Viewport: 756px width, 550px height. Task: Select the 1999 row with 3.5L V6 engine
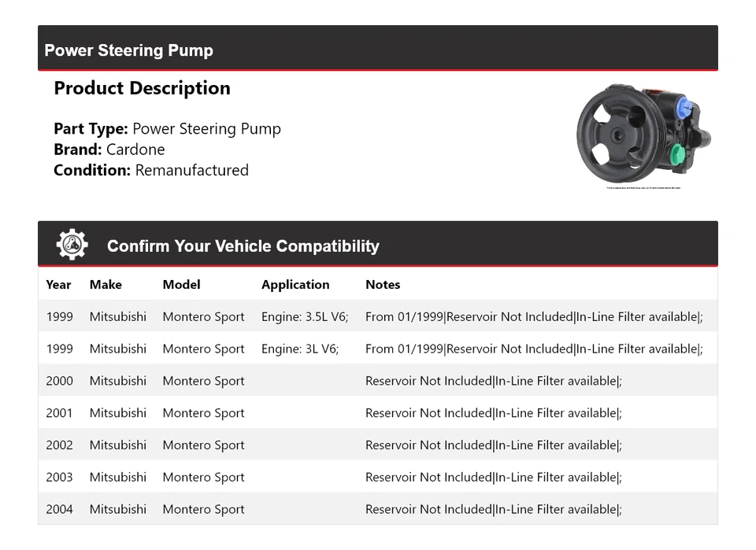(377, 317)
